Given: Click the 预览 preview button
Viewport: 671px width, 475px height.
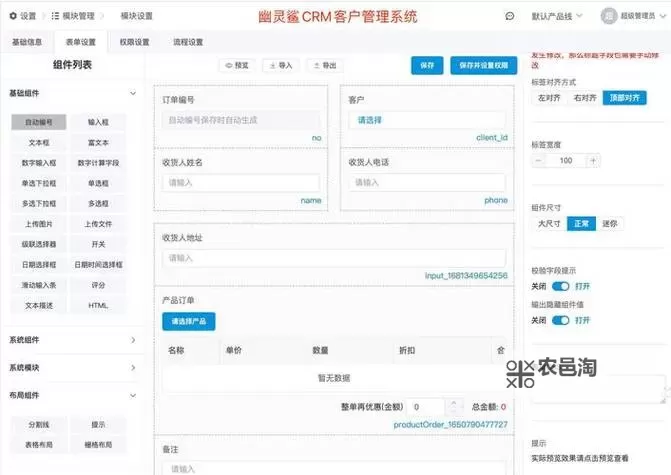Looking at the screenshot, I should coord(237,65).
